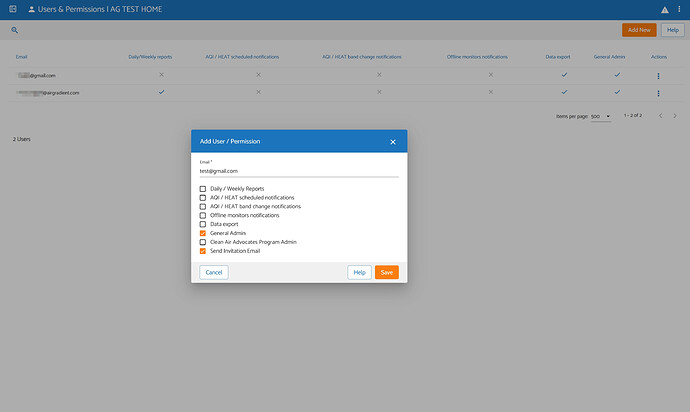Click the user icon beside Users & Permissions
Screen dimensions: 690x412
[x=31, y=9]
